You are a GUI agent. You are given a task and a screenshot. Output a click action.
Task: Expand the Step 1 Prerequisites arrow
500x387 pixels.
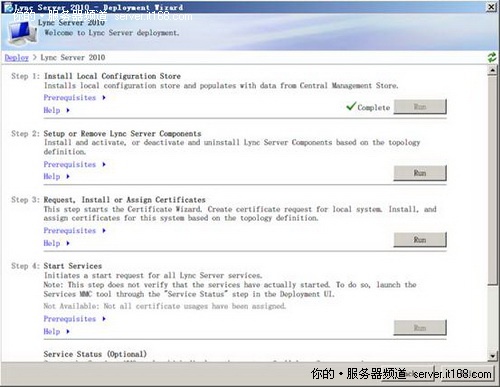[104, 98]
